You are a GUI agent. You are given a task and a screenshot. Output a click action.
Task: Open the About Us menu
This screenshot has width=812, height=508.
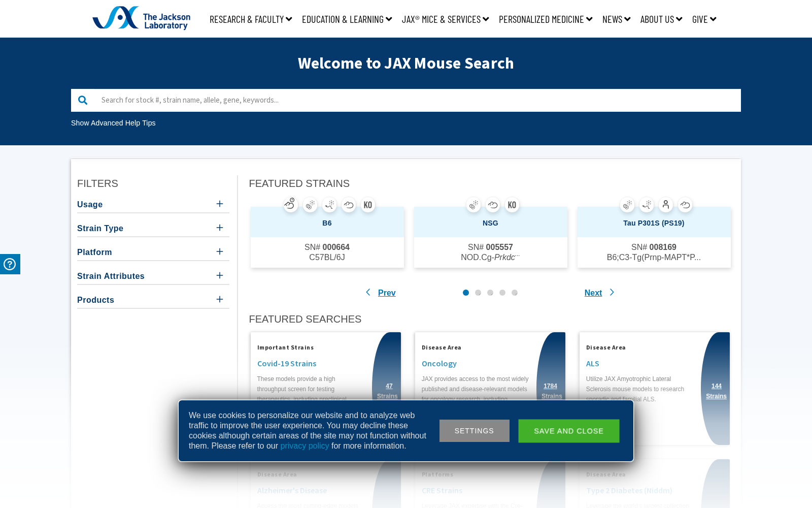(661, 19)
